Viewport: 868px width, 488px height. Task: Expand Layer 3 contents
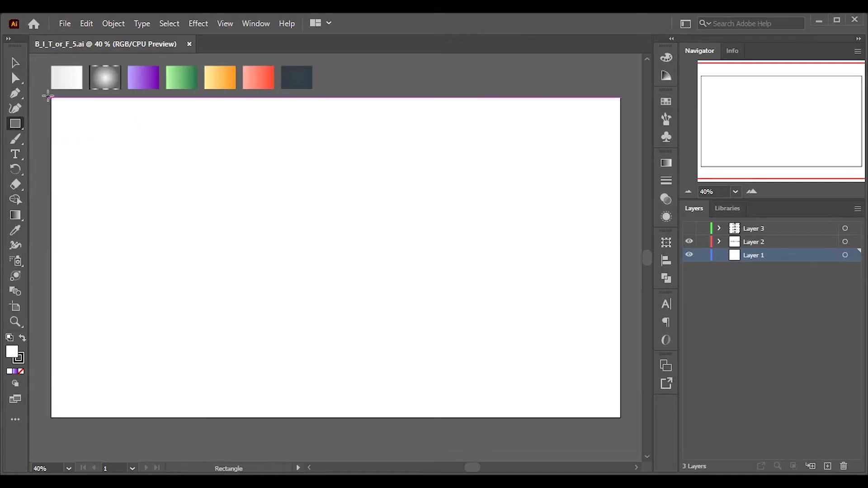pyautogui.click(x=719, y=228)
